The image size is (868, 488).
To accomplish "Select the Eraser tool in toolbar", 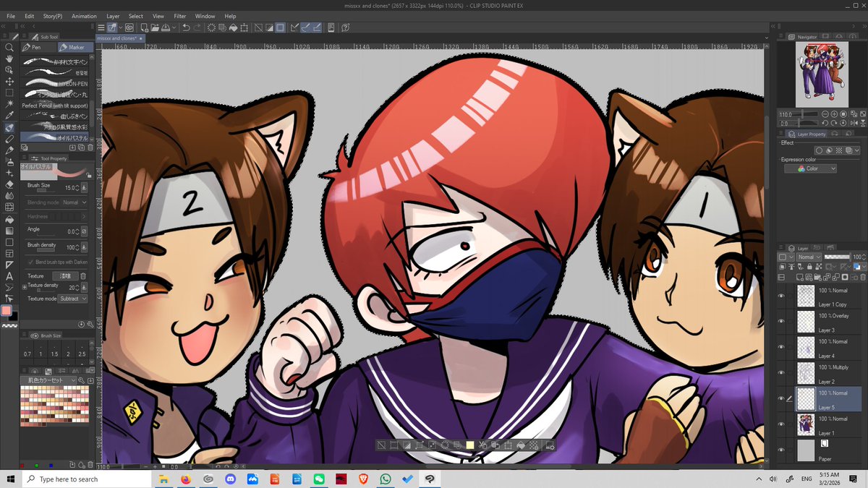I will 9,184.
